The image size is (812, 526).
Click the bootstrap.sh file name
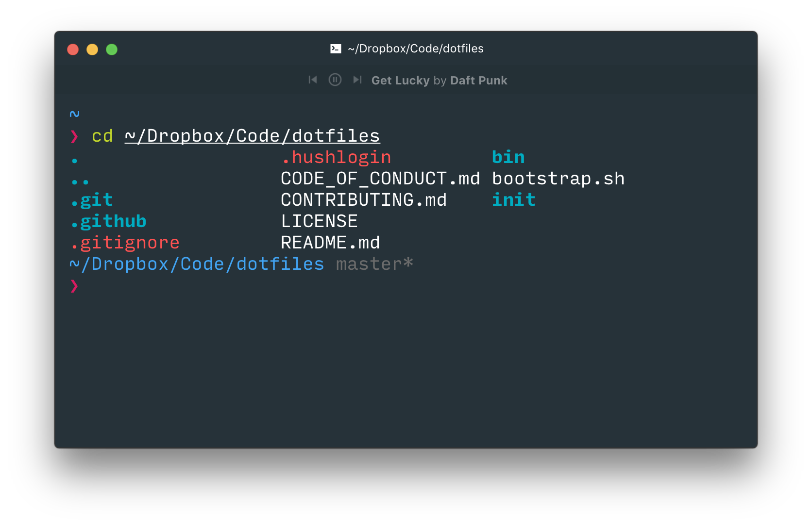pyautogui.click(x=558, y=179)
